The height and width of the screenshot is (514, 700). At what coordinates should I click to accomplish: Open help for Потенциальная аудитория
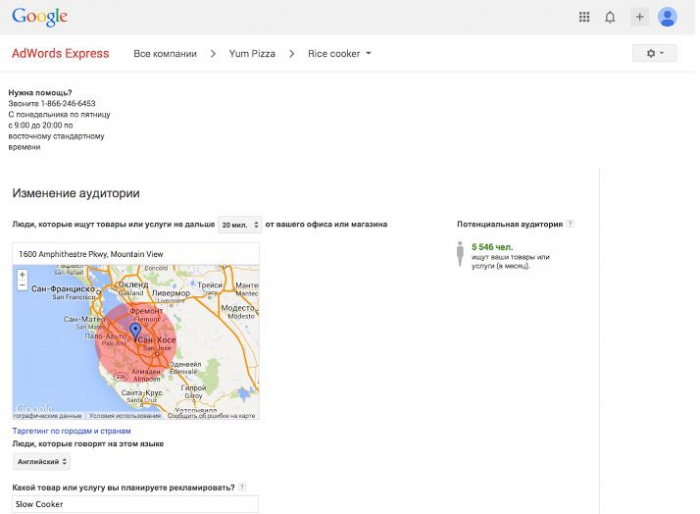[x=570, y=224]
